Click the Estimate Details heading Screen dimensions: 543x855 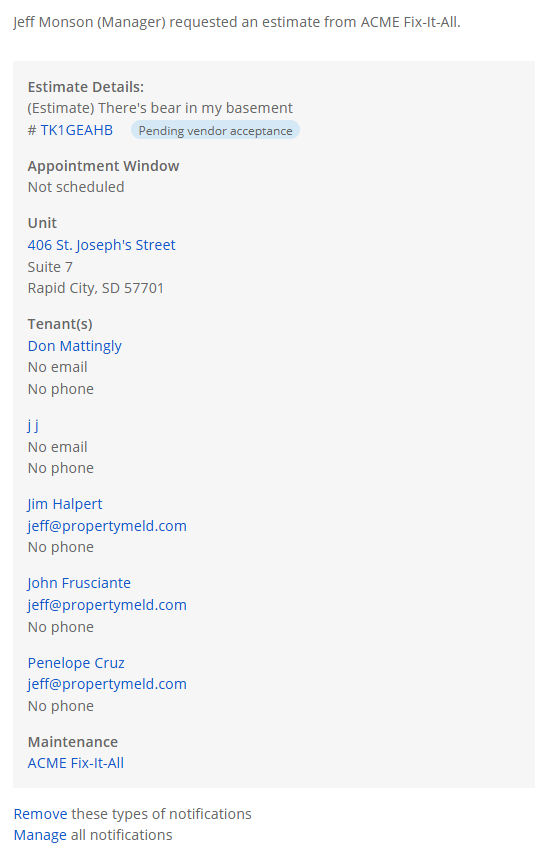(86, 87)
